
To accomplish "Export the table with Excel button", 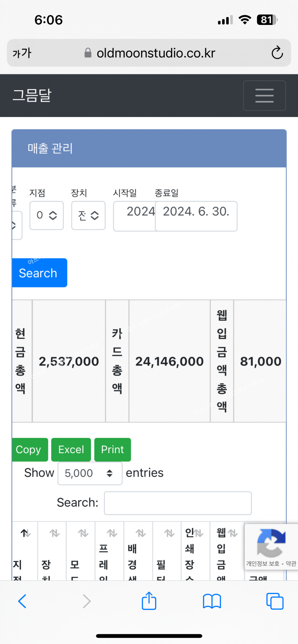I will (71, 450).
